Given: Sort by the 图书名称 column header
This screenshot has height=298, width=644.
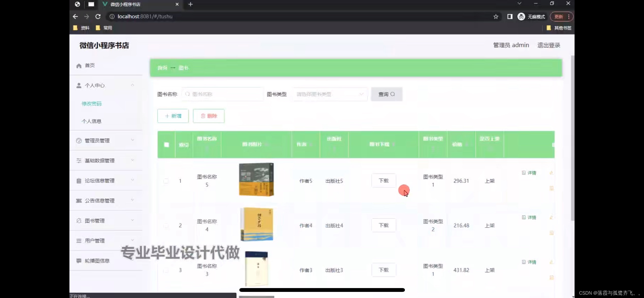Looking at the screenshot, I should (x=207, y=144).
